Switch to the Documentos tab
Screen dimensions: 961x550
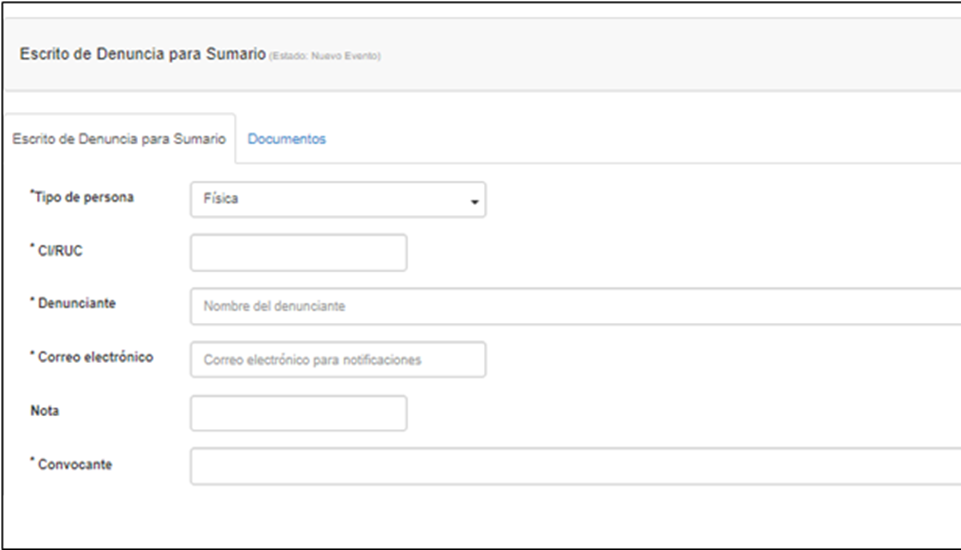pyautogui.click(x=286, y=139)
